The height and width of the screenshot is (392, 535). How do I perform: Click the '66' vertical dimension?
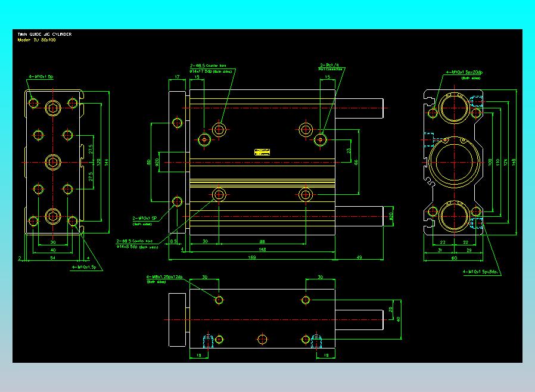pyautogui.click(x=356, y=163)
